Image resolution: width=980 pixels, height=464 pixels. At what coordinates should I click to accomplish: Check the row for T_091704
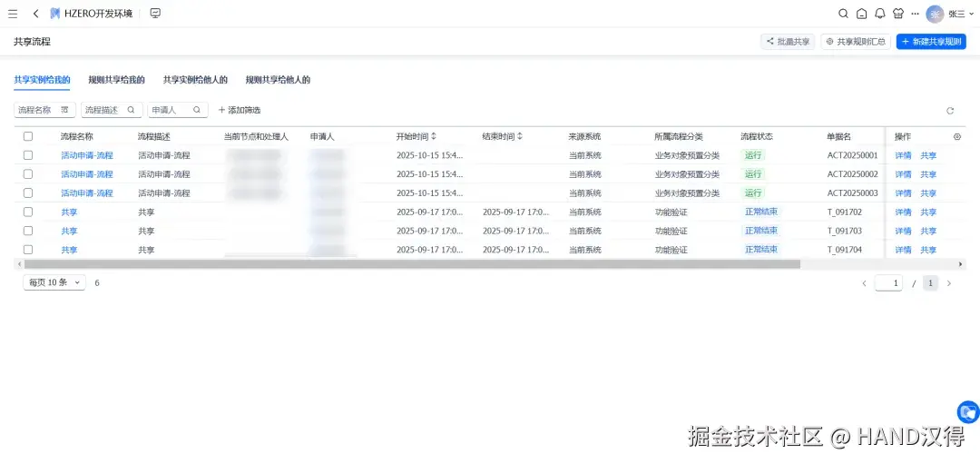pos(28,249)
